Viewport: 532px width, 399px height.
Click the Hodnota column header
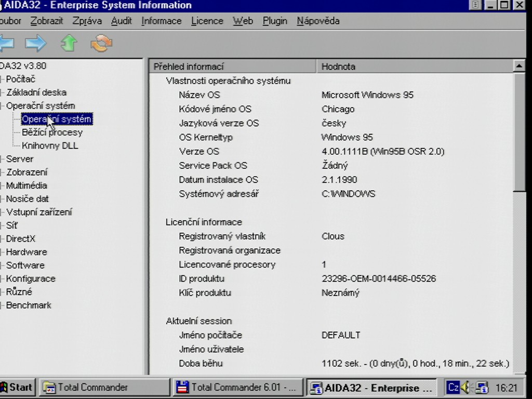pos(415,66)
